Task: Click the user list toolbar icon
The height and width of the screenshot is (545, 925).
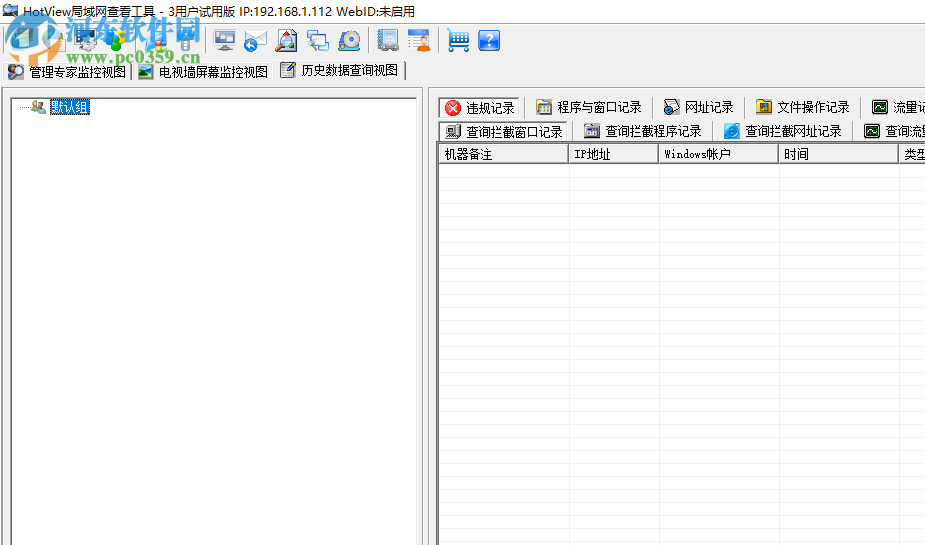Action: click(419, 41)
